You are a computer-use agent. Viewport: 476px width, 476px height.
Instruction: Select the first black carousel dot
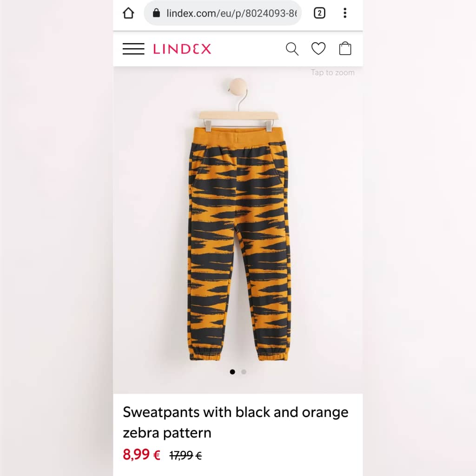232,372
